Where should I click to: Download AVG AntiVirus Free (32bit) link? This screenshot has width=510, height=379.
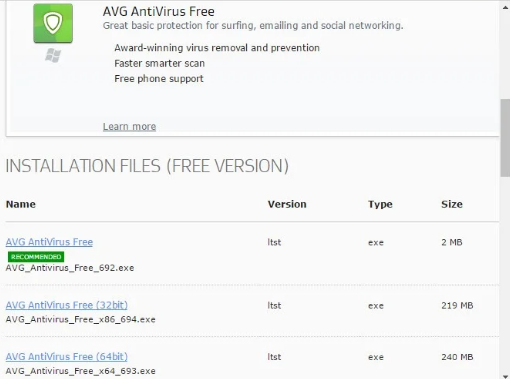(67, 305)
